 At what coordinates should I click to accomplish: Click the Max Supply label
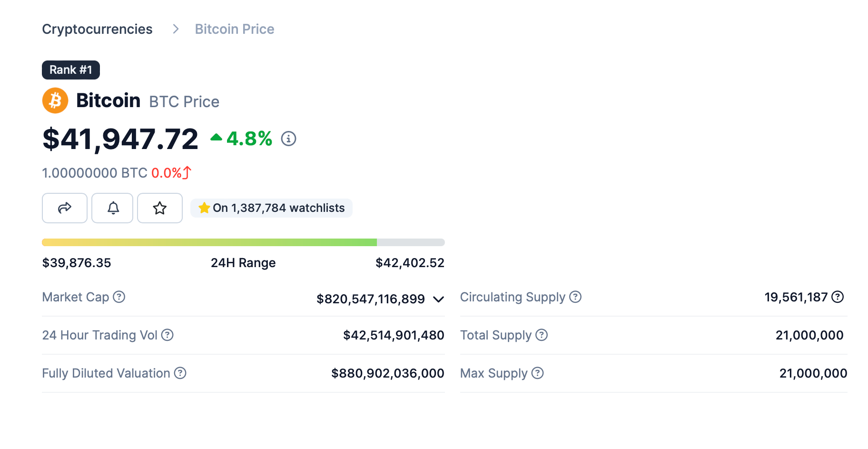494,373
